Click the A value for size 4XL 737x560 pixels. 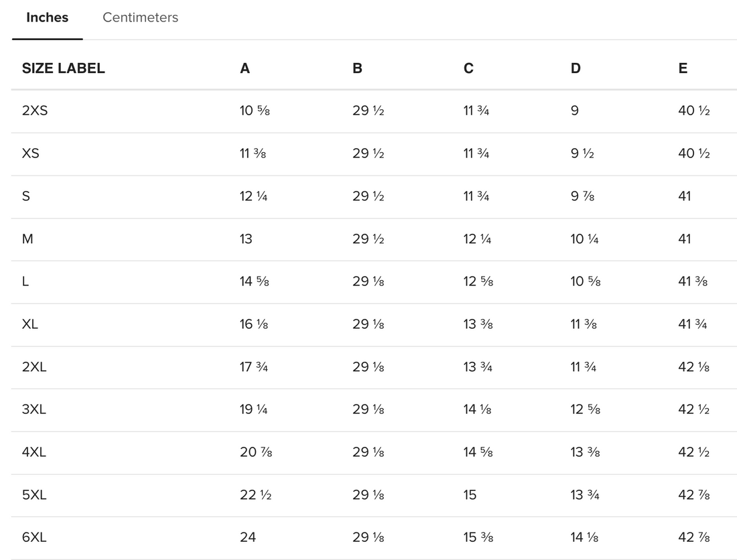coord(255,452)
